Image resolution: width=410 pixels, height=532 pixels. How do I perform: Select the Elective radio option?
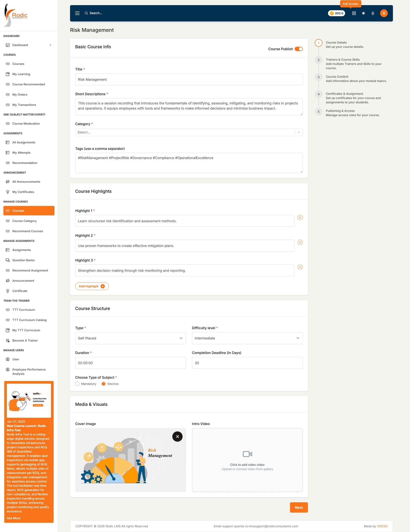[104, 384]
